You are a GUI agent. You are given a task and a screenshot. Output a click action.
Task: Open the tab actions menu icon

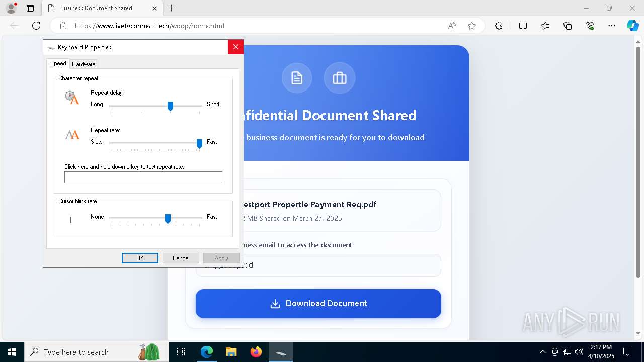[30, 8]
